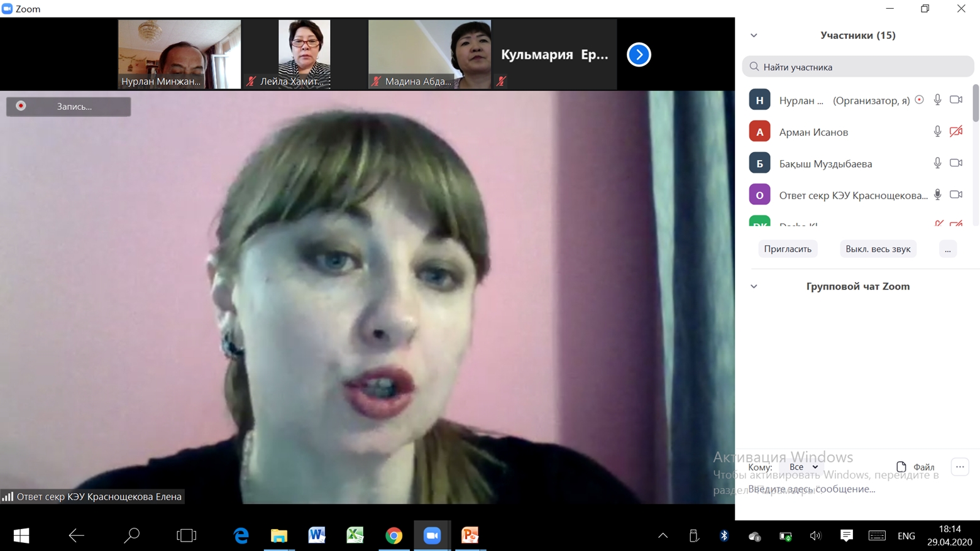Open chat more options ellipsis button
The width and height of the screenshot is (980, 551).
pyautogui.click(x=959, y=467)
